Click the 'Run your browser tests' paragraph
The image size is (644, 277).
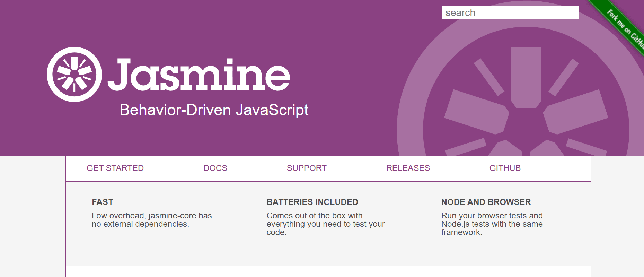coord(492,224)
